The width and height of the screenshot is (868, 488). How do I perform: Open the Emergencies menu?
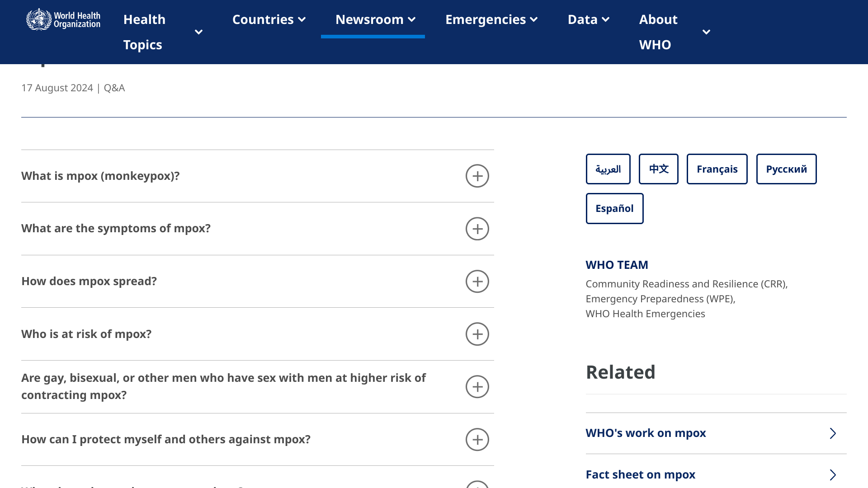tap(491, 19)
